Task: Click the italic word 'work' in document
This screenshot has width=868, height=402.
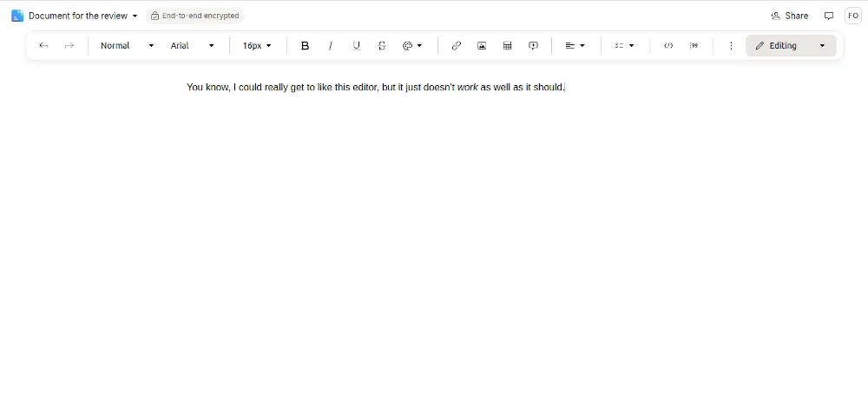Action: coord(467,88)
